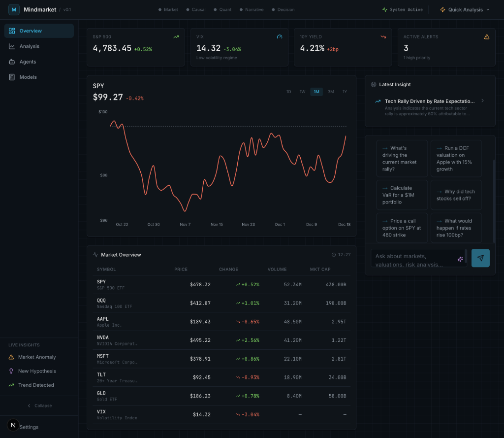Screen dimensions: 504x438
Task: Select the 1M chart range
Action: pyautogui.click(x=316, y=92)
